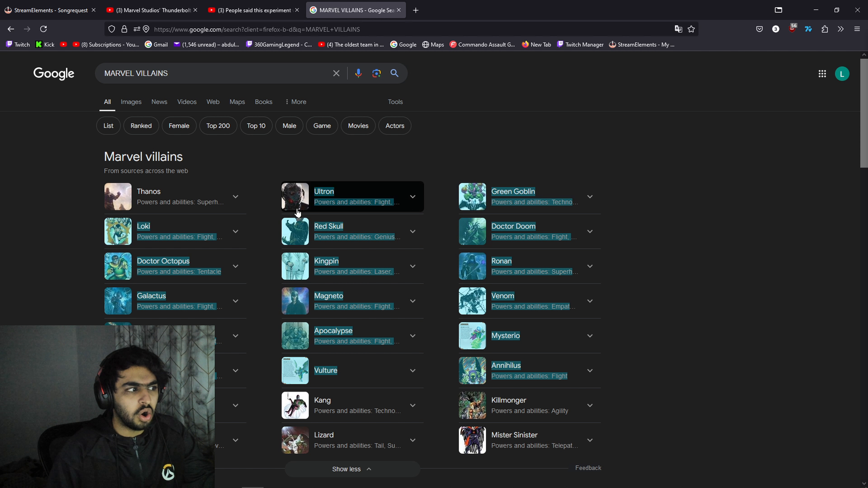Open the Google account avatar 'L'
The image size is (868, 488).
click(842, 74)
